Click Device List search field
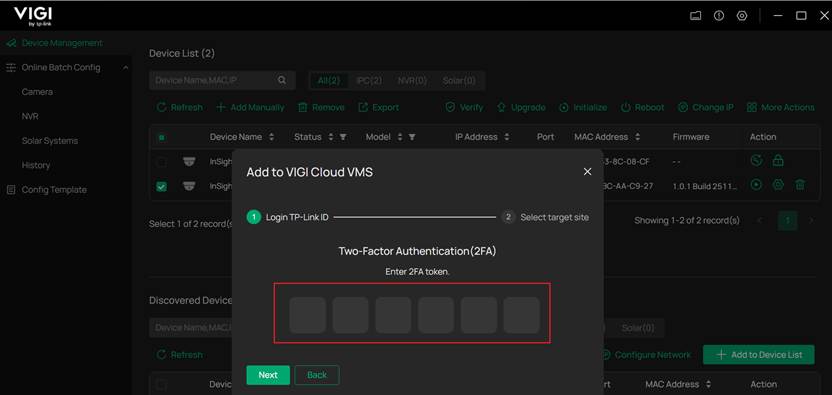Viewport: 832px width, 395px height. coord(222,80)
